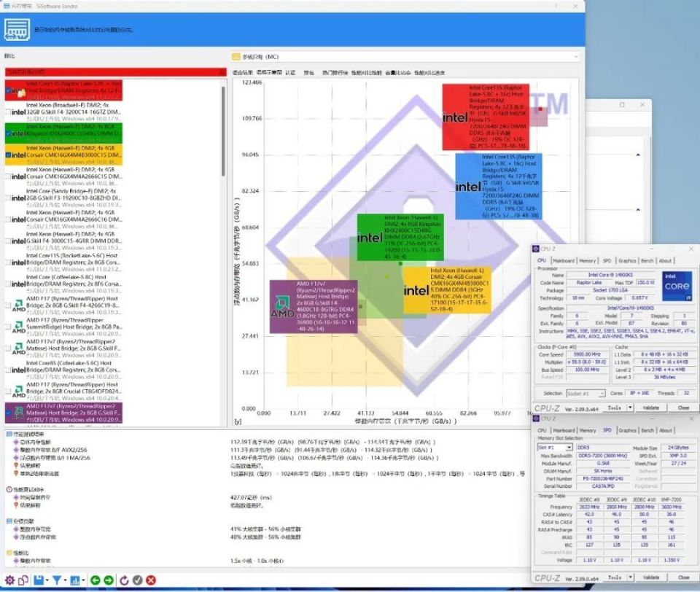Check the Corsair CMK16GX4M4A2666C15 row

[8, 176]
